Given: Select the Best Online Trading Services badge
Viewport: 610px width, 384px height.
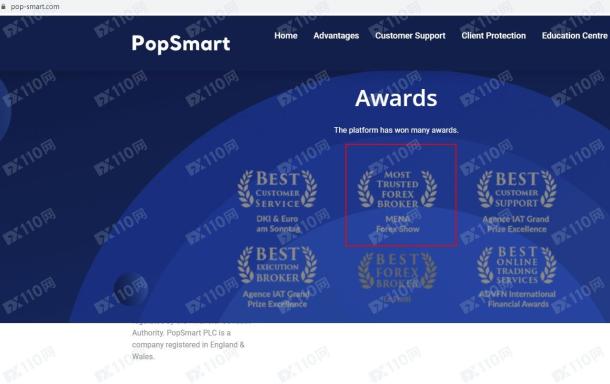Looking at the screenshot, I should 517,265.
